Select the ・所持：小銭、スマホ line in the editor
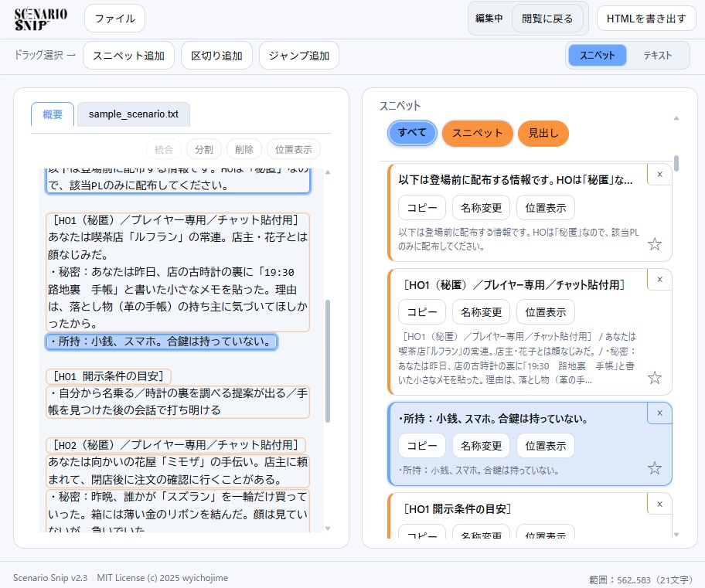705x588 pixels. tap(162, 342)
